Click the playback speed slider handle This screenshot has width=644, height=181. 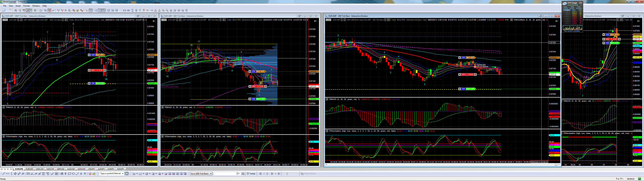287,173
